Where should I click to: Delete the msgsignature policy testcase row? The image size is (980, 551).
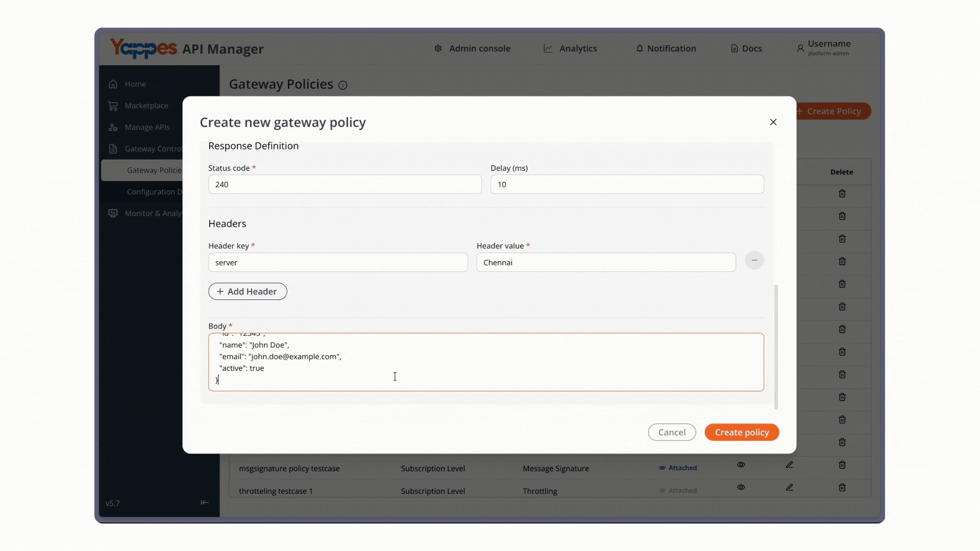[x=842, y=465]
